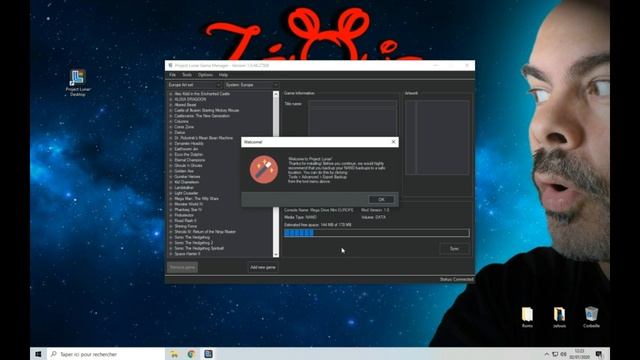This screenshot has height=360, width=640.
Task: Select Castlevania: The New Generation
Action: coord(202,116)
